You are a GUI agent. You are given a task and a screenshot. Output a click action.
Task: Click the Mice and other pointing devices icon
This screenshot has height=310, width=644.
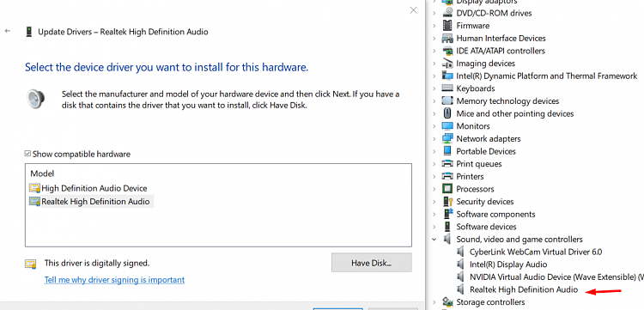tap(447, 113)
